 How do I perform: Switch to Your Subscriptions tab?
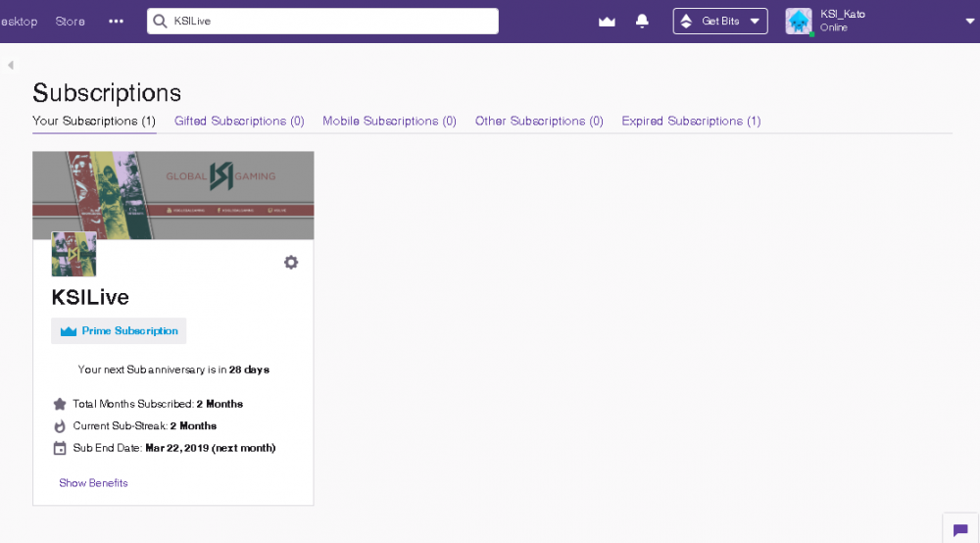point(94,122)
